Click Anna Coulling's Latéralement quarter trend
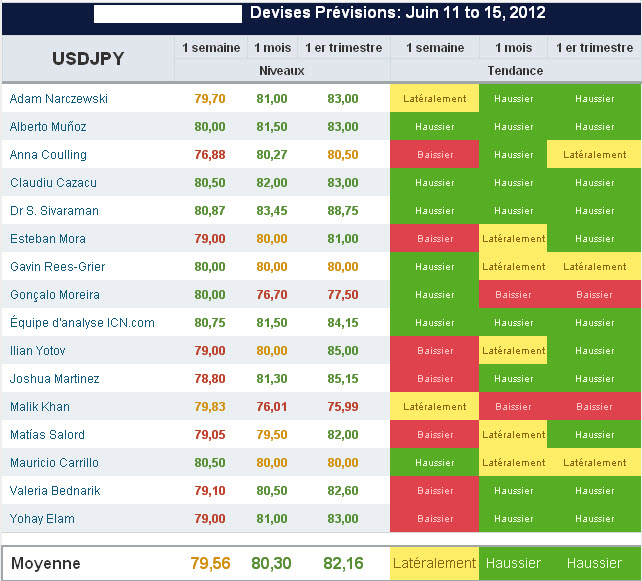 point(594,154)
